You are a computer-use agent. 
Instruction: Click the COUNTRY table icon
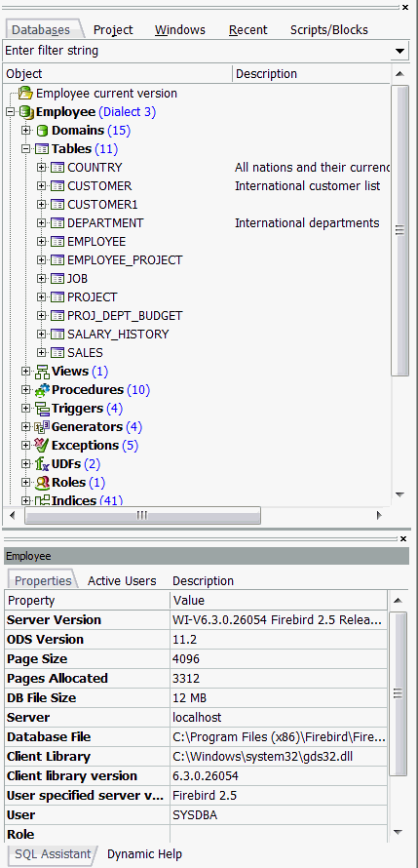coord(57,168)
